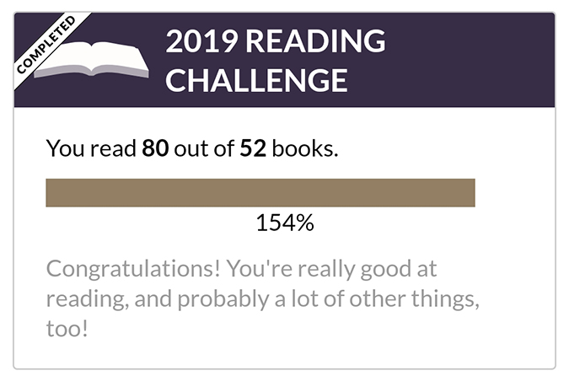This screenshot has width=569, height=392.
Task: Click "You're really good at" text
Action: point(331,269)
